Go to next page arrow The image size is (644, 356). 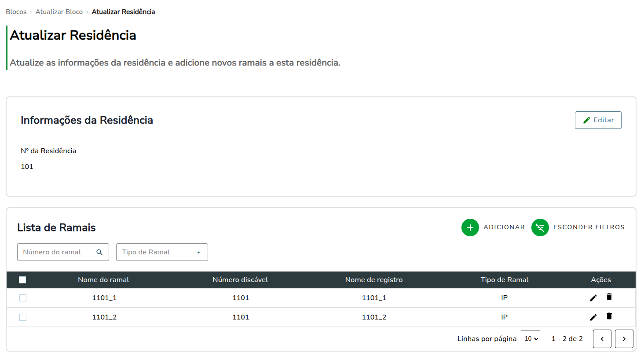coord(624,339)
